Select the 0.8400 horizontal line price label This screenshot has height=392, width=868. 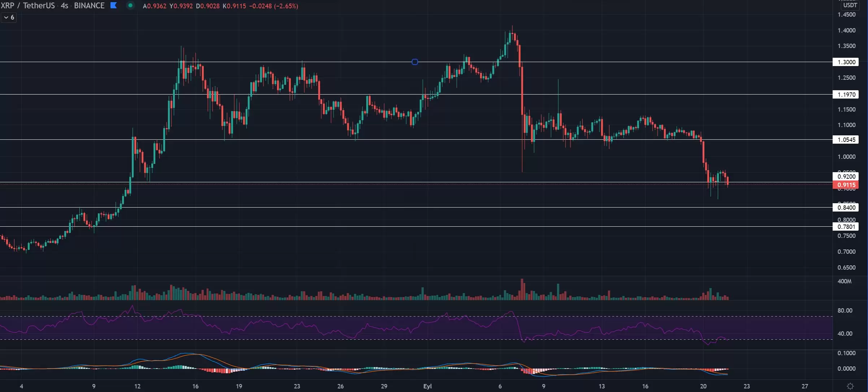(846, 208)
